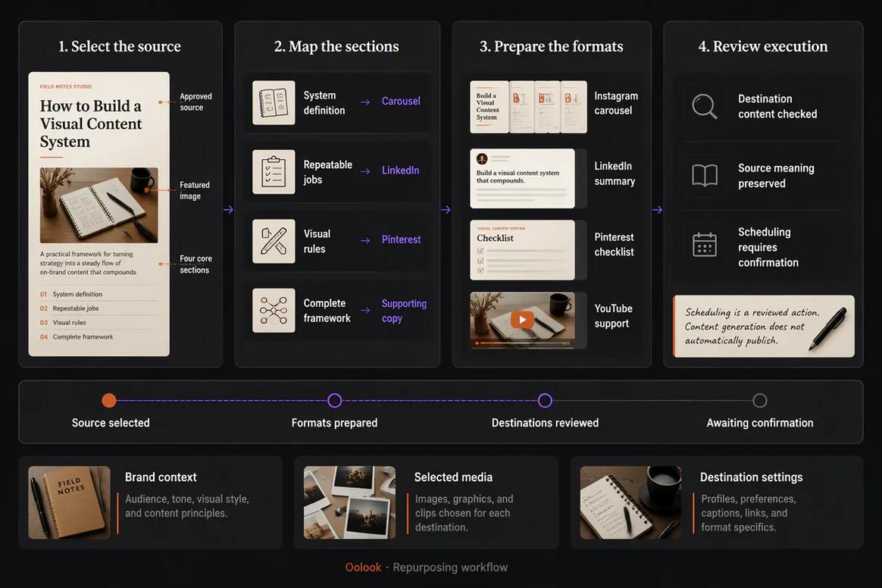882x588 pixels.
Task: Click the 'Repurposing workflow' footer text
Action: (x=450, y=568)
